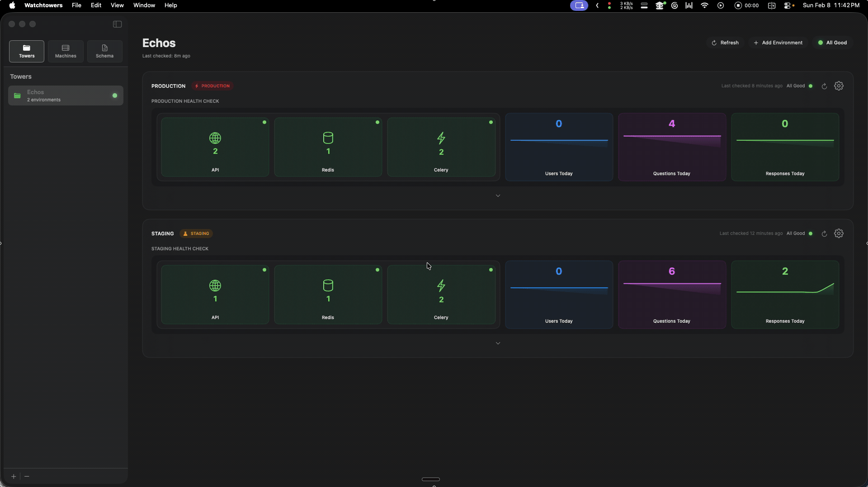The image size is (868, 487).
Task: Click the plus icon to add tower
Action: pyautogui.click(x=14, y=476)
